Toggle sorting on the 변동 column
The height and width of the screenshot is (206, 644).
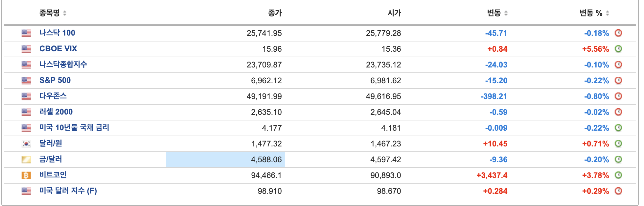[497, 13]
